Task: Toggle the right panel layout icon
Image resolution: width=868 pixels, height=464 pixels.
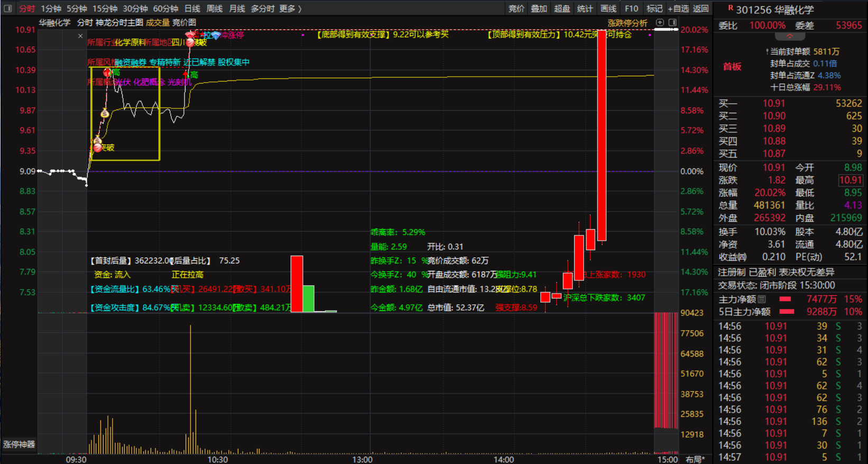Action: pyautogui.click(x=672, y=23)
